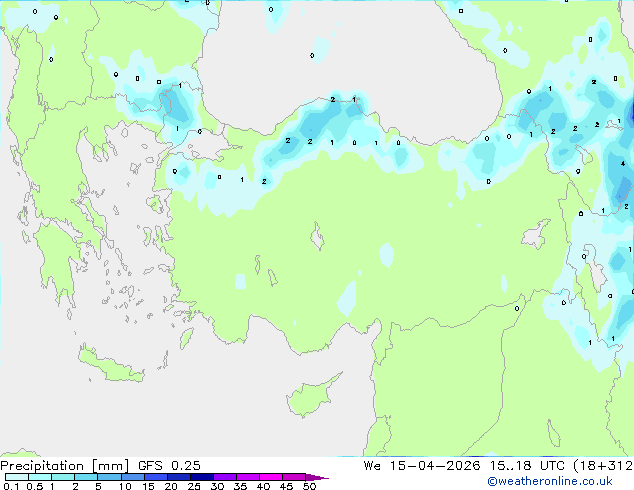Click the 20–25 mm legend swatch
The width and height of the screenshot is (634, 490).
click(x=179, y=477)
